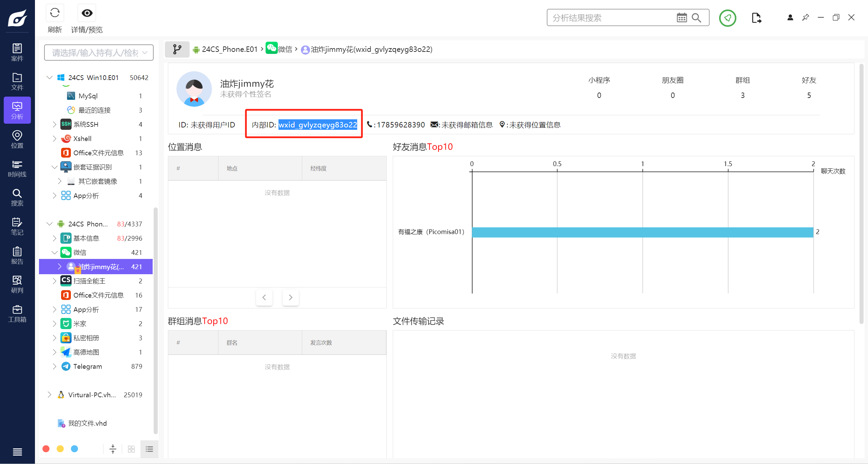Screen dimensions: 868x464
Task: Expand the 系统SSH tree node
Action: click(x=54, y=124)
